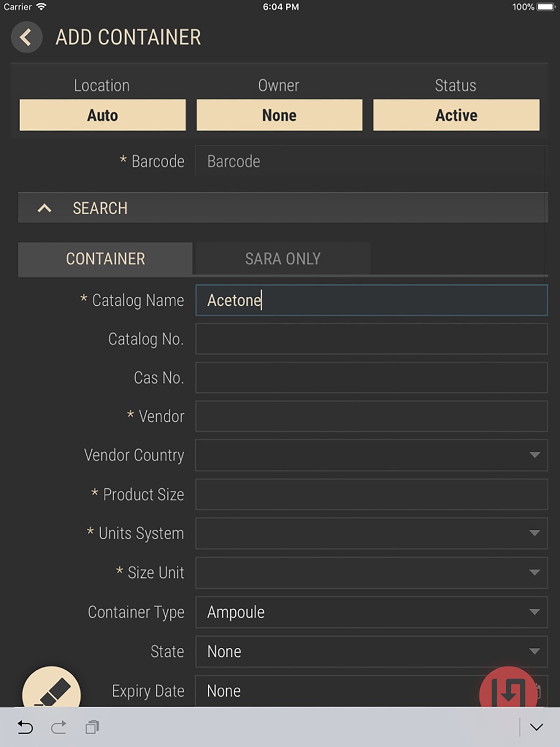Tap the back arrow beside Add Container
This screenshot has height=747, width=560.
pyautogui.click(x=26, y=38)
